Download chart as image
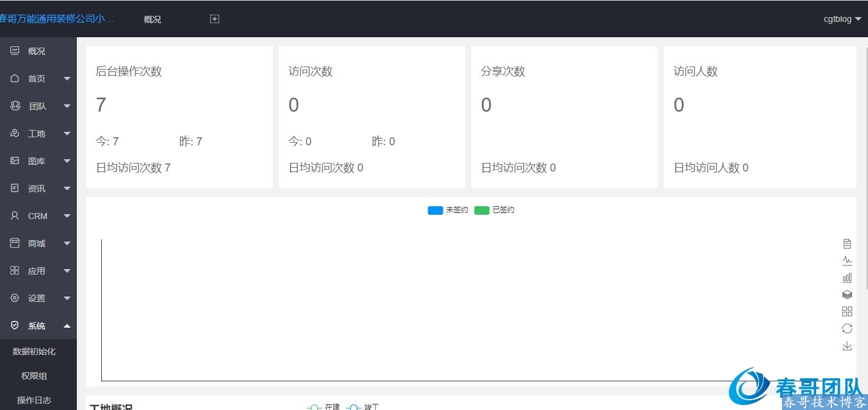The height and width of the screenshot is (410, 868). point(847,346)
